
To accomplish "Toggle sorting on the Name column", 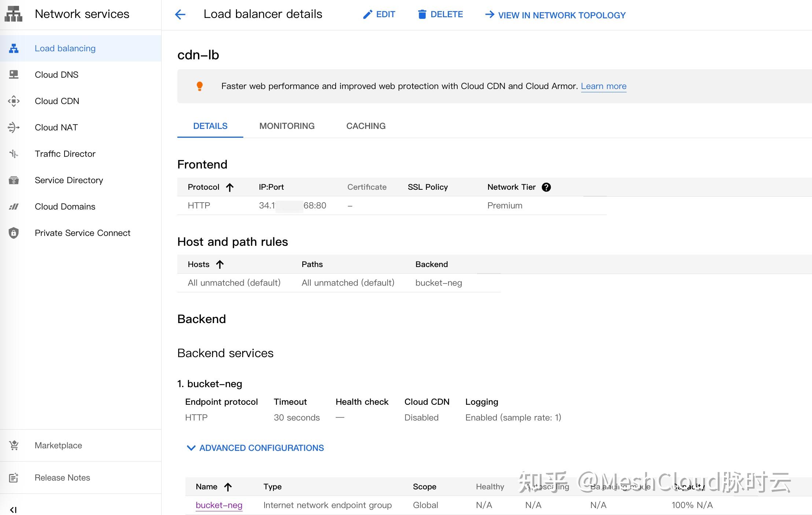I will (x=229, y=487).
